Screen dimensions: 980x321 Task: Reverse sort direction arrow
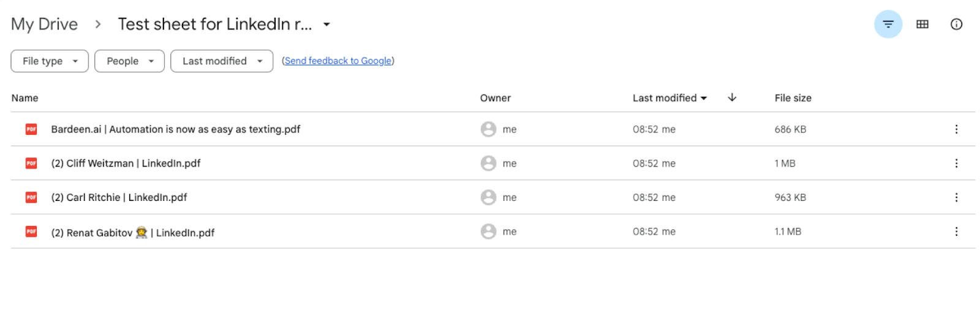(x=732, y=98)
